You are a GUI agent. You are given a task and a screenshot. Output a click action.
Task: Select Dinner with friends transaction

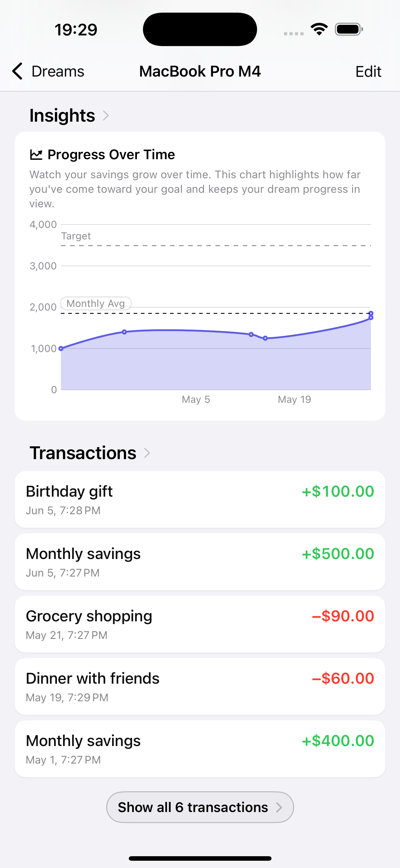pos(200,686)
